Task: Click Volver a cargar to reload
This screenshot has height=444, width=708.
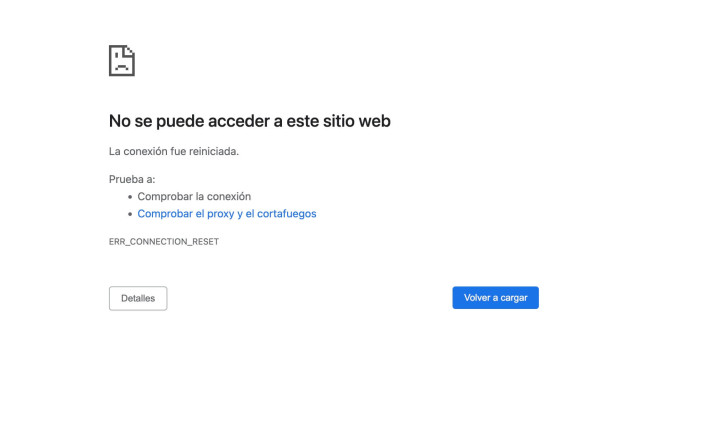Action: (x=495, y=298)
